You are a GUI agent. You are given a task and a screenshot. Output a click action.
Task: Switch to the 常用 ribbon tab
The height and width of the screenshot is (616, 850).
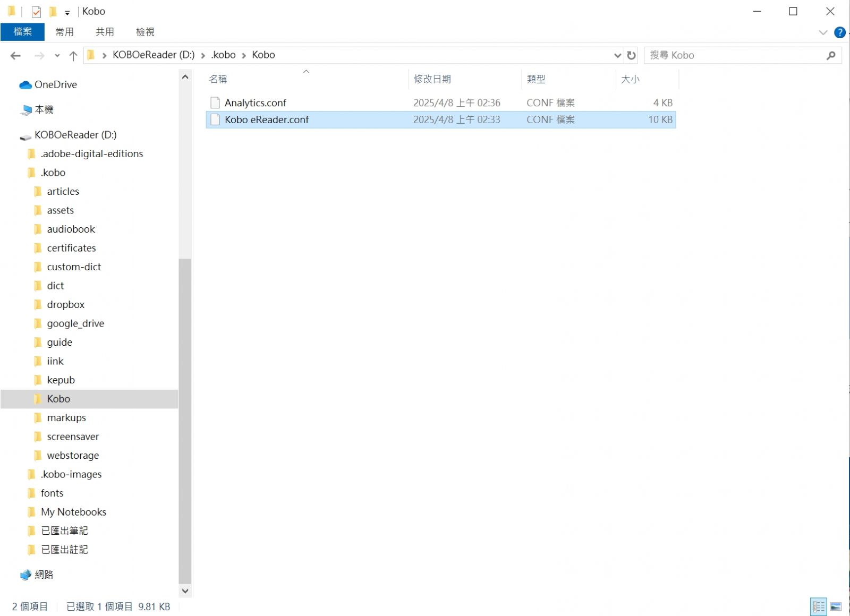(x=65, y=32)
